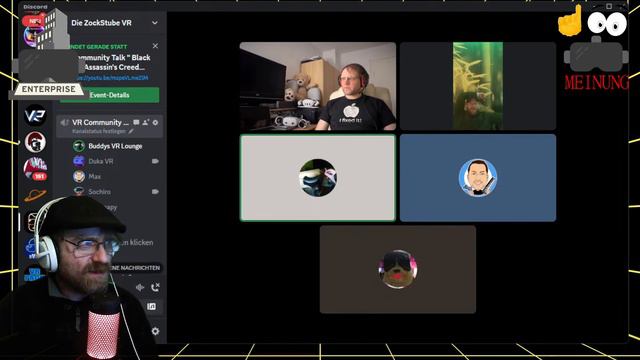This screenshot has height=360, width=640.
Task: Open the VR logo server in sidebar
Action: pos(35,116)
